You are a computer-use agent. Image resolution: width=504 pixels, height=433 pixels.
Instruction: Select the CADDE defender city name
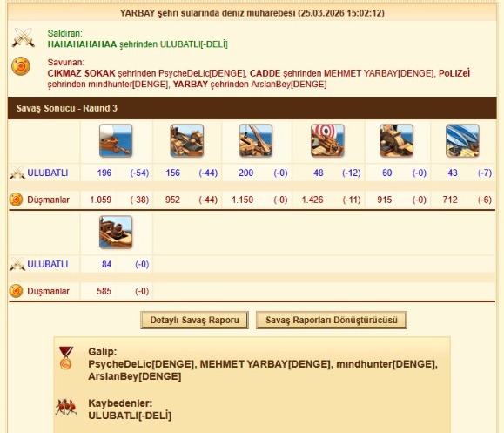tap(265, 73)
